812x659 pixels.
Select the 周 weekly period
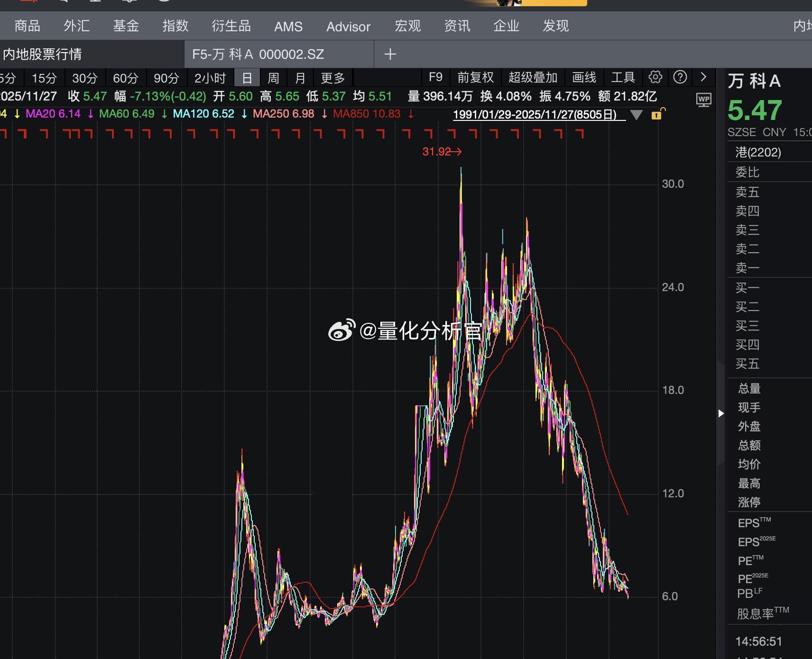tap(273, 78)
